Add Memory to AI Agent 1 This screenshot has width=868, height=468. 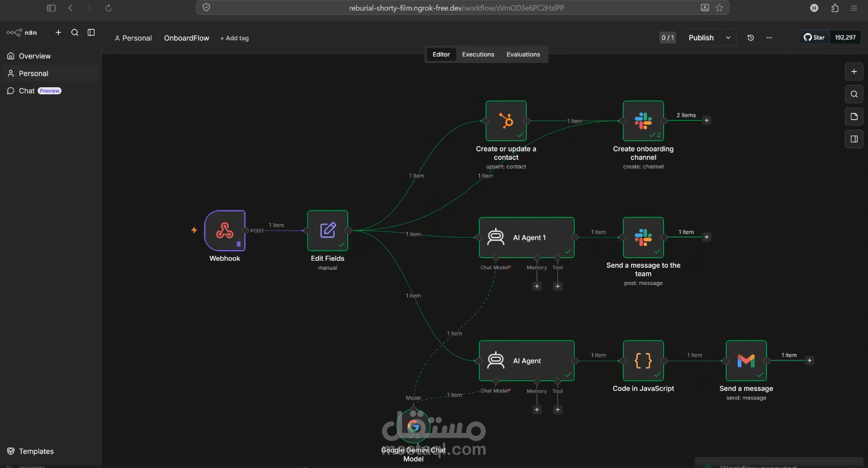[537, 286]
